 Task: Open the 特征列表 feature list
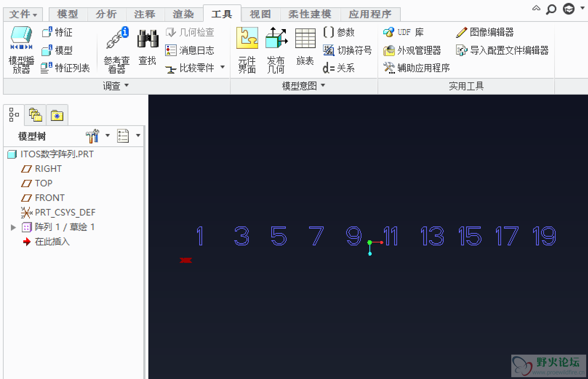(65, 68)
